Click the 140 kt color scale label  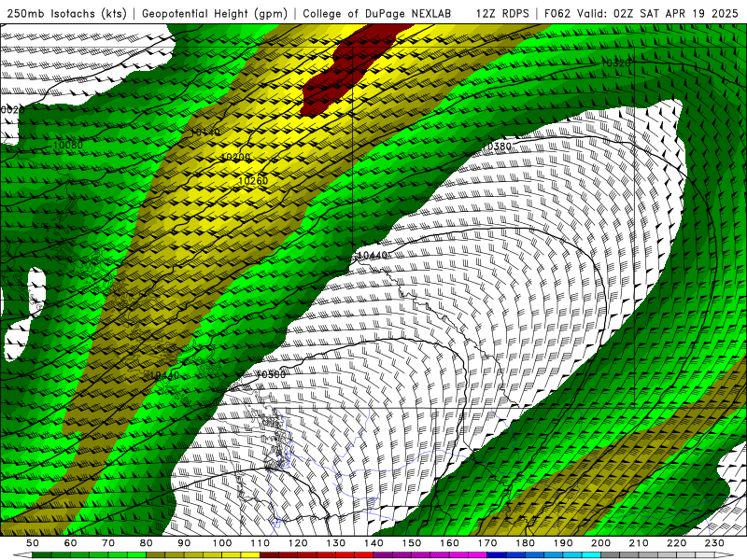click(x=373, y=543)
